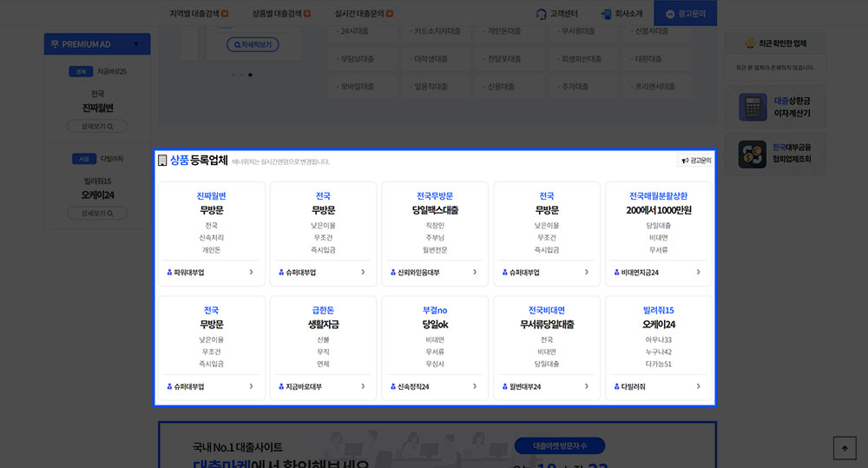
Task: Open the 지역별 대출검색 menu
Action: coord(199,14)
